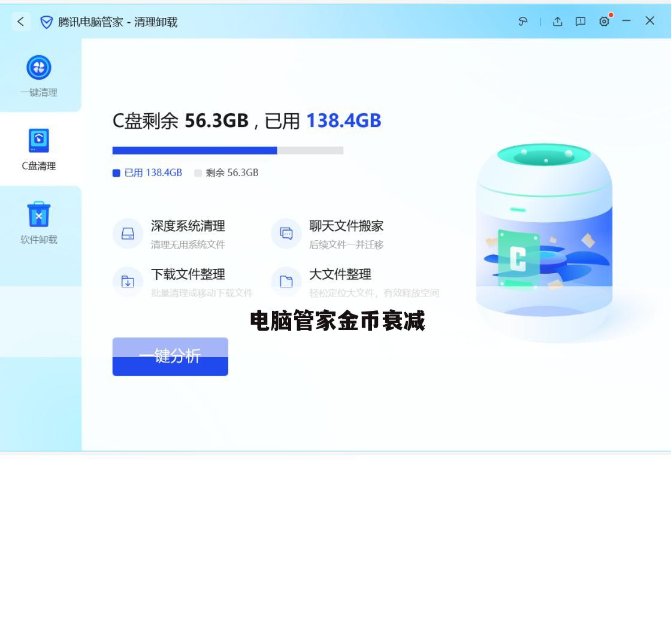
Task: Click 批量清理或移动下载文件 description text
Action: tap(201, 293)
